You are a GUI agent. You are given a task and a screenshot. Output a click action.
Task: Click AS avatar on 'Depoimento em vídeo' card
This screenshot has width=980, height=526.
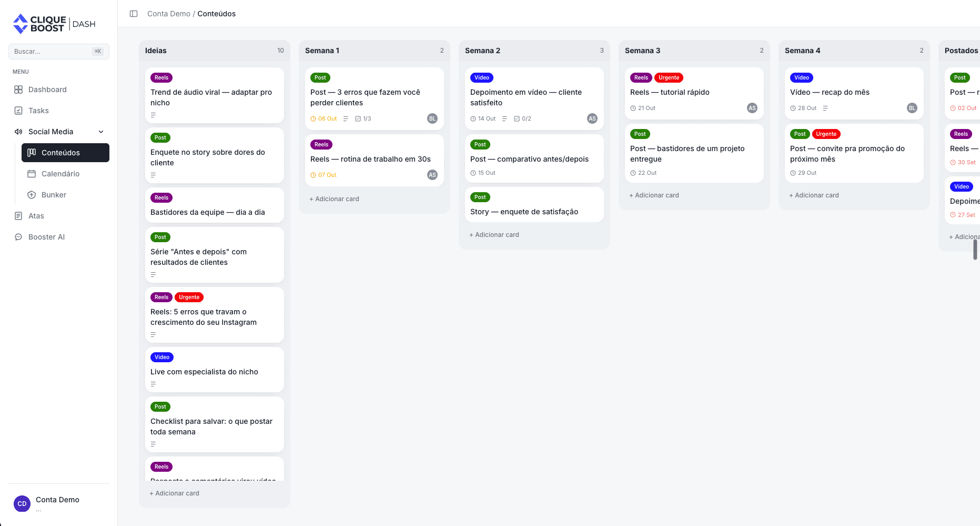[x=592, y=118]
